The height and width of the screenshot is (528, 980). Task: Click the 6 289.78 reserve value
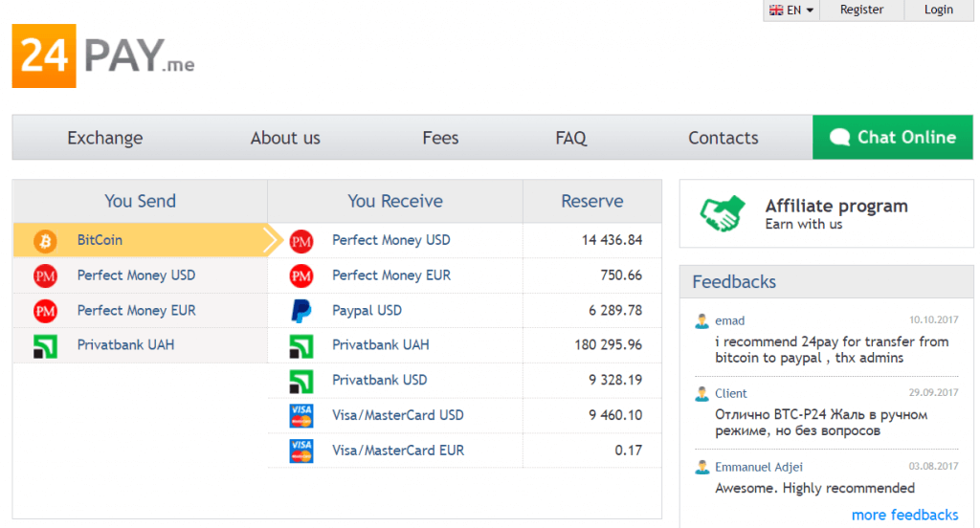[615, 311]
